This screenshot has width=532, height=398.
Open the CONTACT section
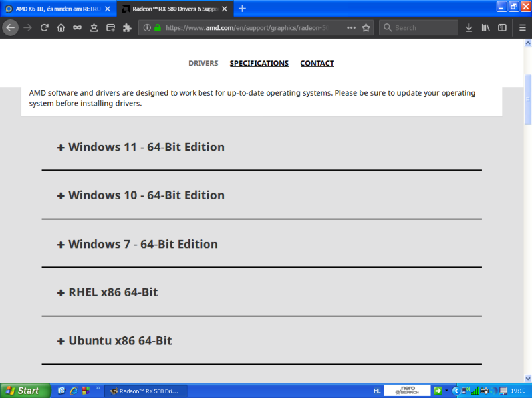[317, 63]
